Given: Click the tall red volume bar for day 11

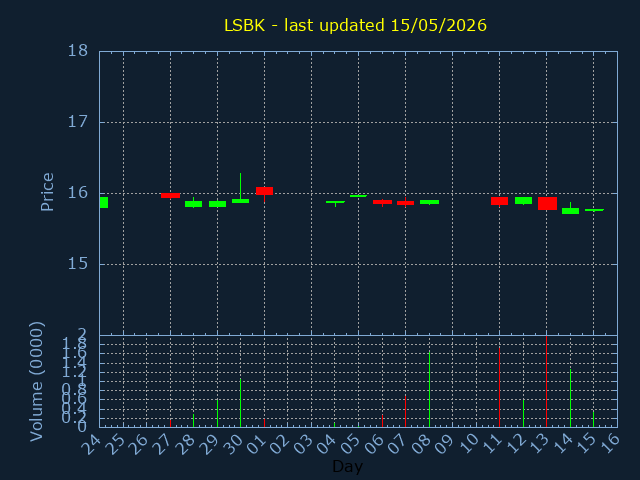Looking at the screenshot, I should tap(499, 387).
